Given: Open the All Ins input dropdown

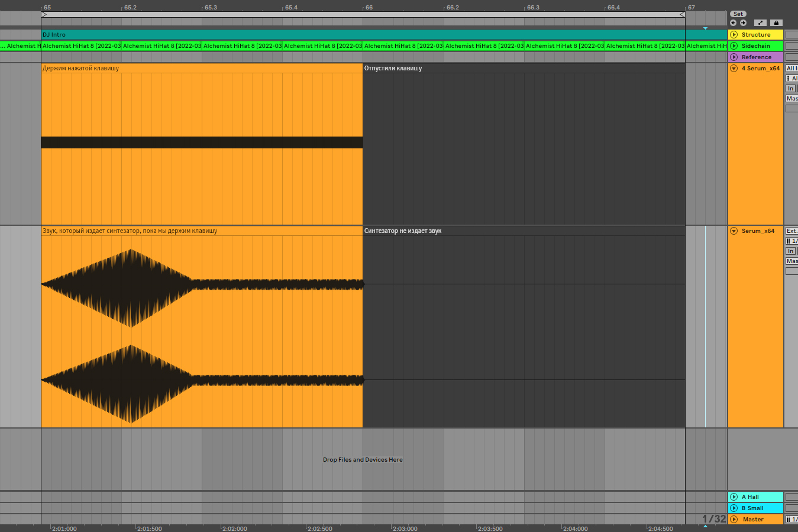Looking at the screenshot, I should pyautogui.click(x=791, y=69).
